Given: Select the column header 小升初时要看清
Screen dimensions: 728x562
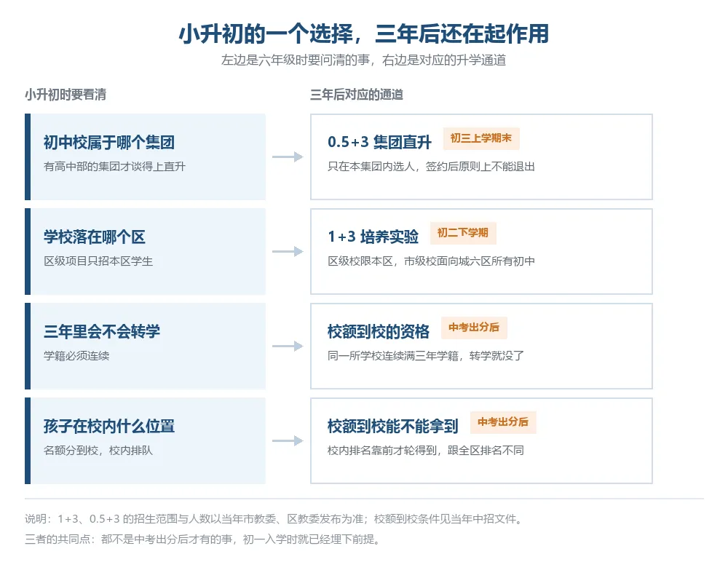Looking at the screenshot, I should point(66,95).
